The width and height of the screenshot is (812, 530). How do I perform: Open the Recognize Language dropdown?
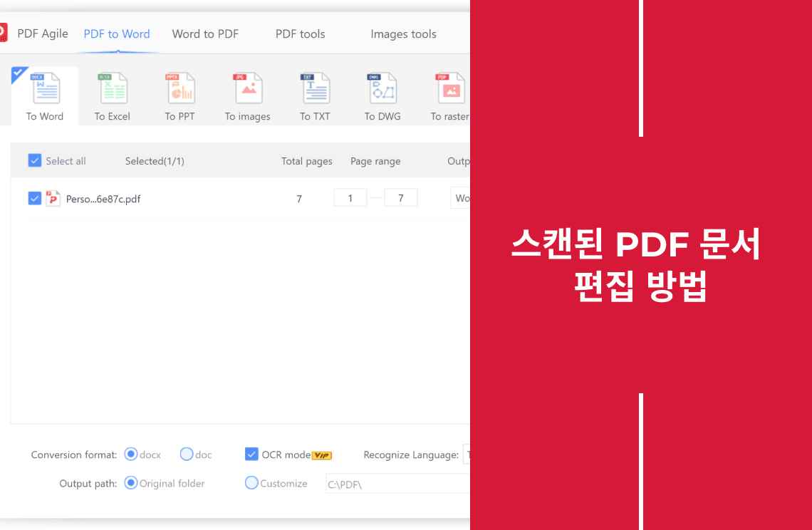469,454
